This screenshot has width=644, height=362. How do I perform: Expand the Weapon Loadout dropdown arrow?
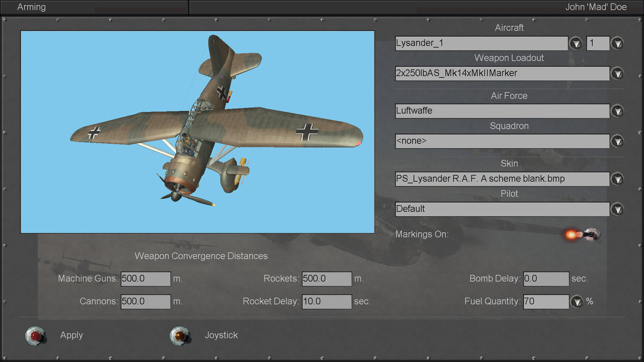[x=617, y=73]
